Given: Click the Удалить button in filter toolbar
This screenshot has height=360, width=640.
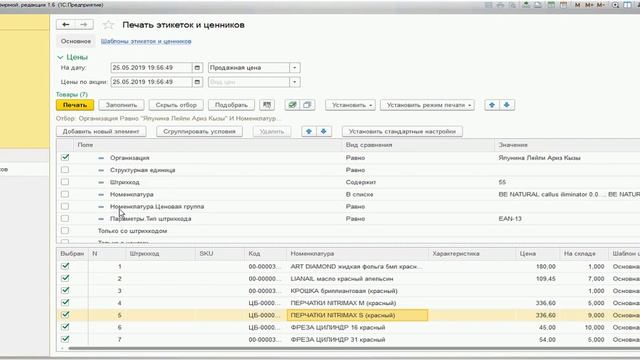Looking at the screenshot, I should pos(272,131).
